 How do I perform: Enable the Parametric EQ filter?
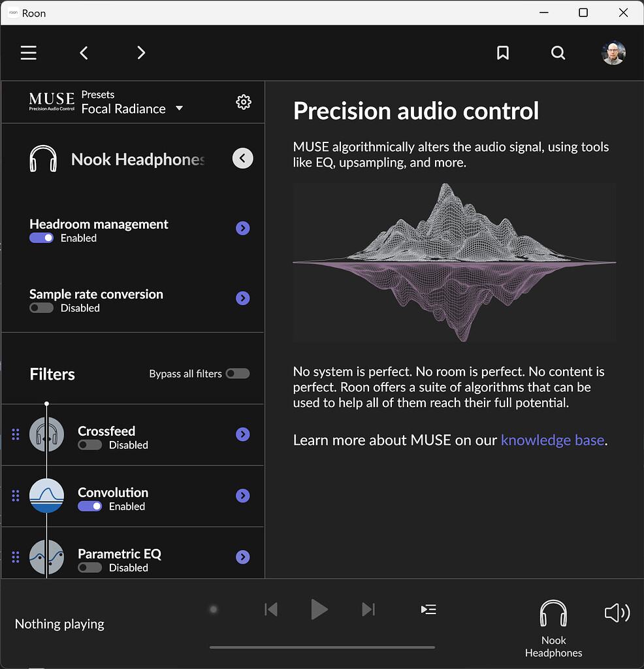(90, 567)
